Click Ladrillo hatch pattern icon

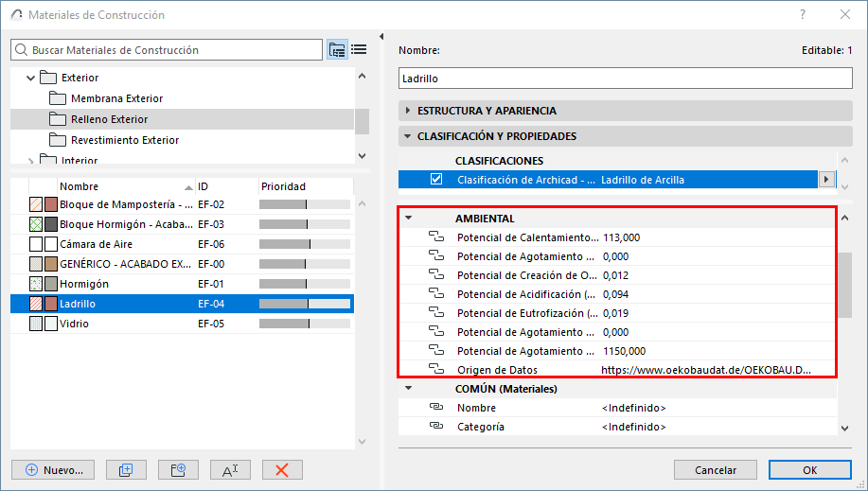[x=36, y=304]
